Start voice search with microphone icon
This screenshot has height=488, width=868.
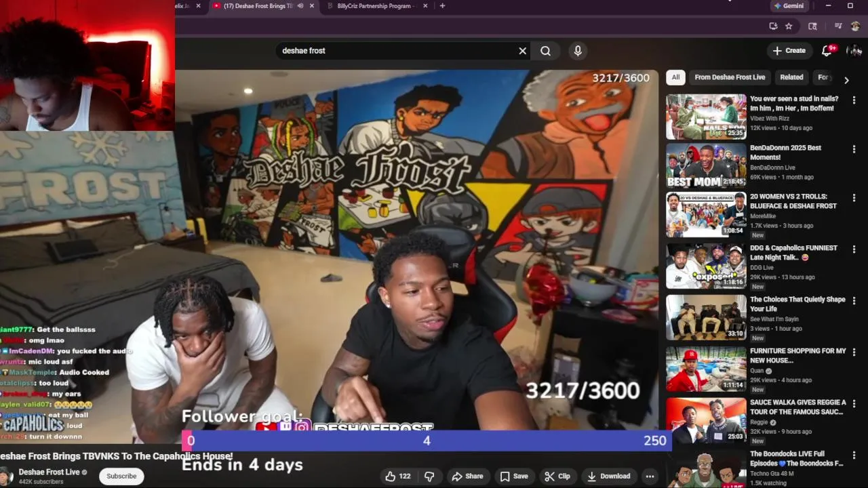tap(578, 51)
